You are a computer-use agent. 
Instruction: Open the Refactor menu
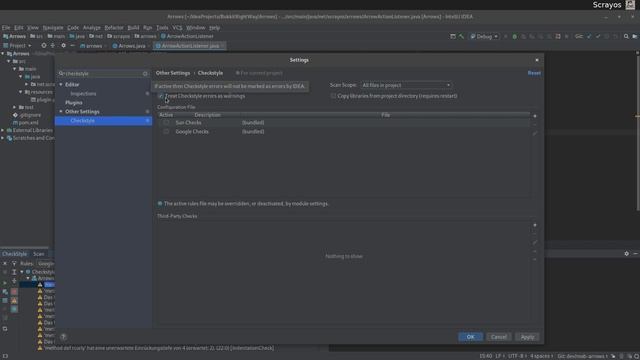pos(114,28)
